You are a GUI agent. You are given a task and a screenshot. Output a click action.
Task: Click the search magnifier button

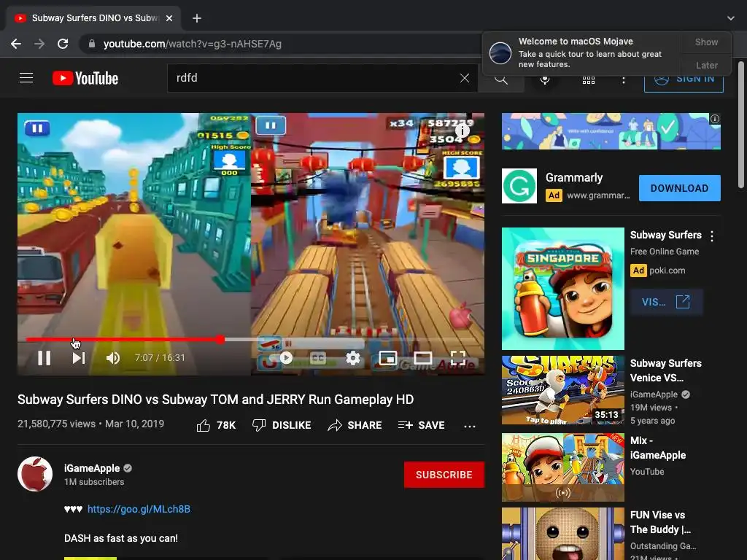[500, 79]
